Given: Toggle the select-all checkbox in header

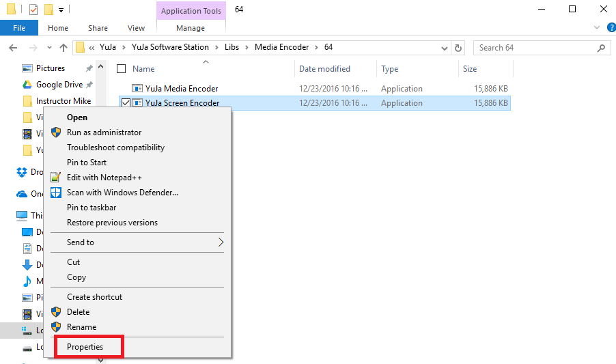Looking at the screenshot, I should [x=122, y=69].
